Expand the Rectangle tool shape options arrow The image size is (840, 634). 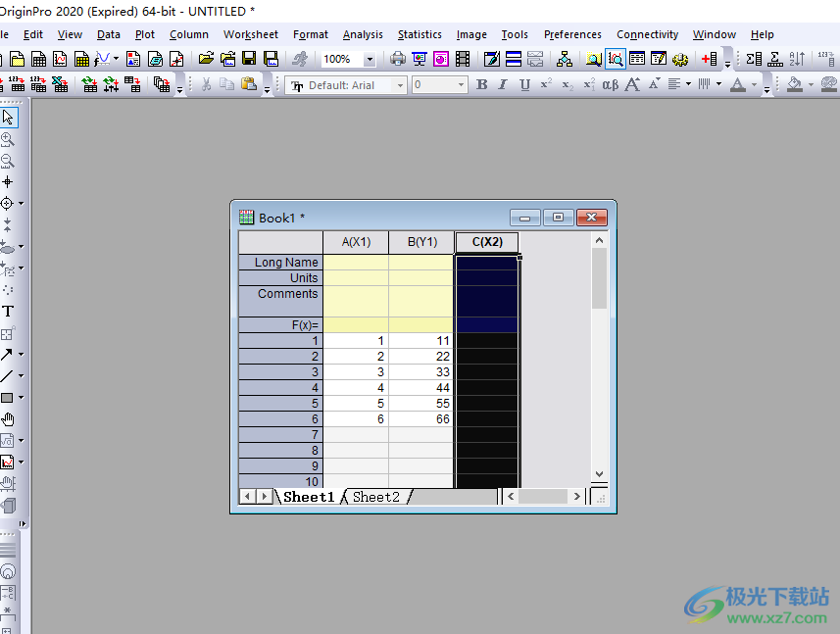point(22,398)
